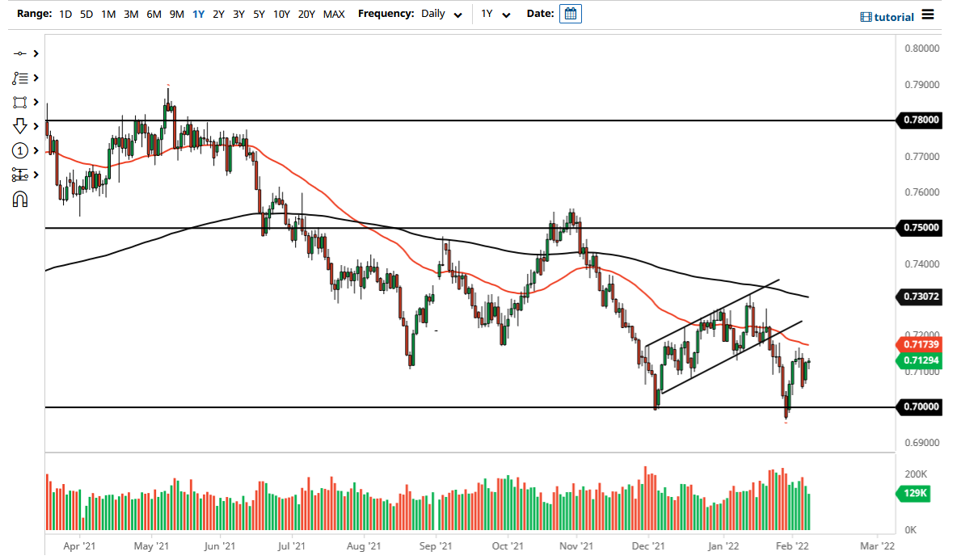Switch chart range to MAX
Screen dimensions: 953x560
coord(333,14)
